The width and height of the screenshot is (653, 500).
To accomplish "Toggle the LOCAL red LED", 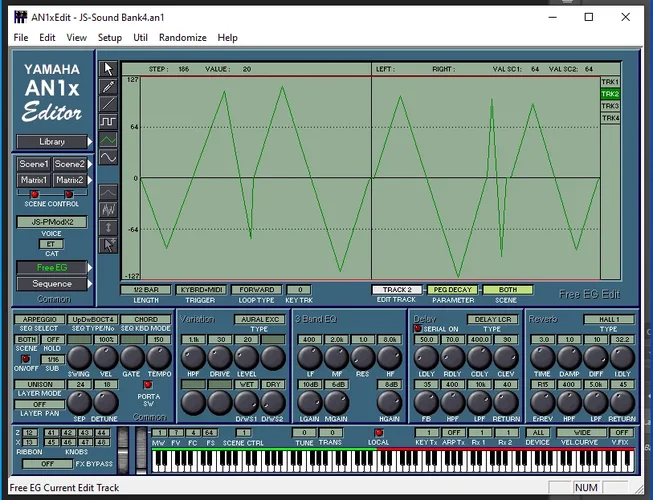I will point(379,433).
